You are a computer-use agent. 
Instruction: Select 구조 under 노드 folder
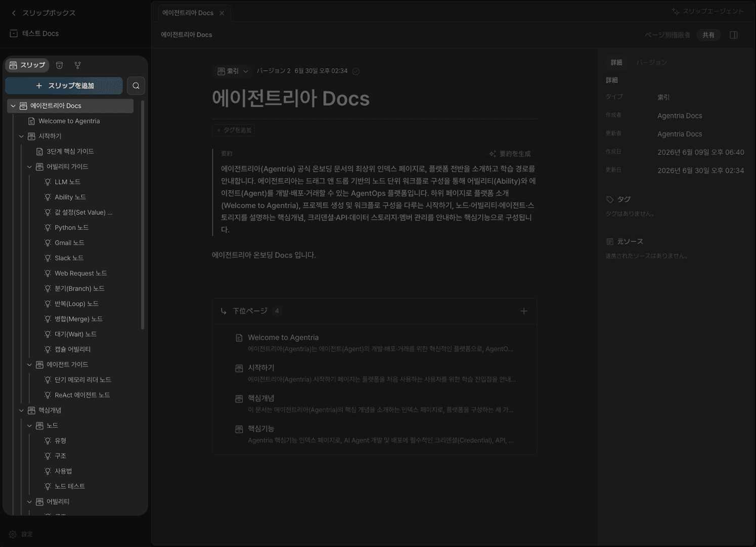pyautogui.click(x=60, y=456)
